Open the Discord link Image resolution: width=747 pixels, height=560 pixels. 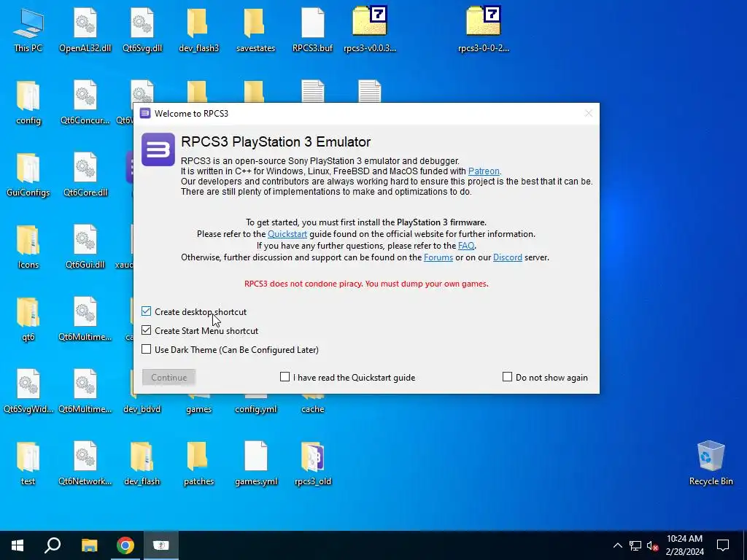click(508, 257)
